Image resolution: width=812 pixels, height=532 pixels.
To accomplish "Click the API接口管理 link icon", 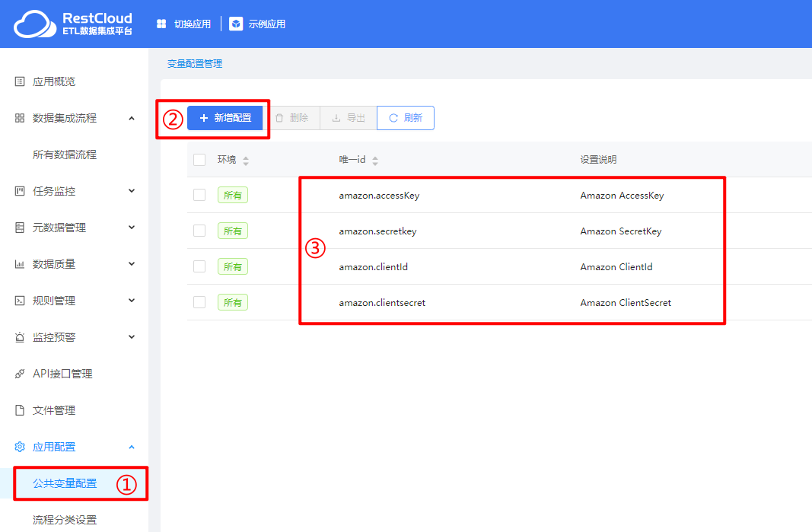I will (20, 374).
